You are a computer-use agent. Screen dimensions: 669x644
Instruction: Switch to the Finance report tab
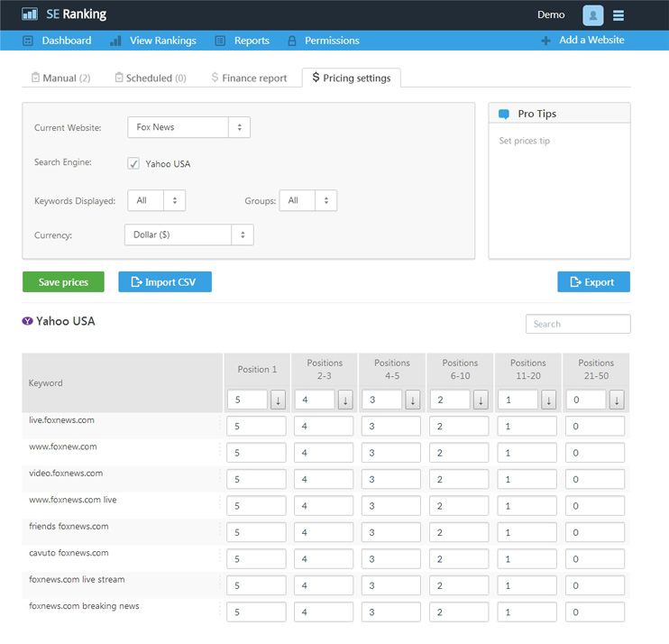click(x=249, y=78)
